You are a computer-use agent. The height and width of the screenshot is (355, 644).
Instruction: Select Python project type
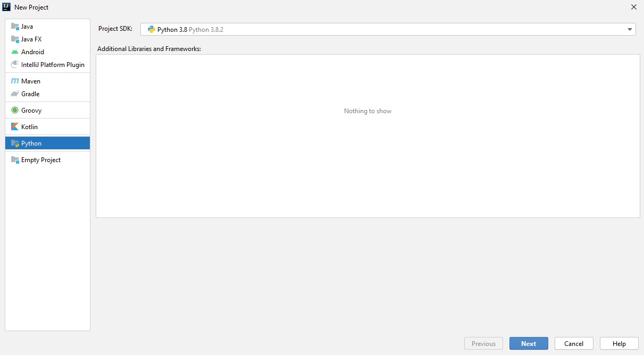point(47,143)
